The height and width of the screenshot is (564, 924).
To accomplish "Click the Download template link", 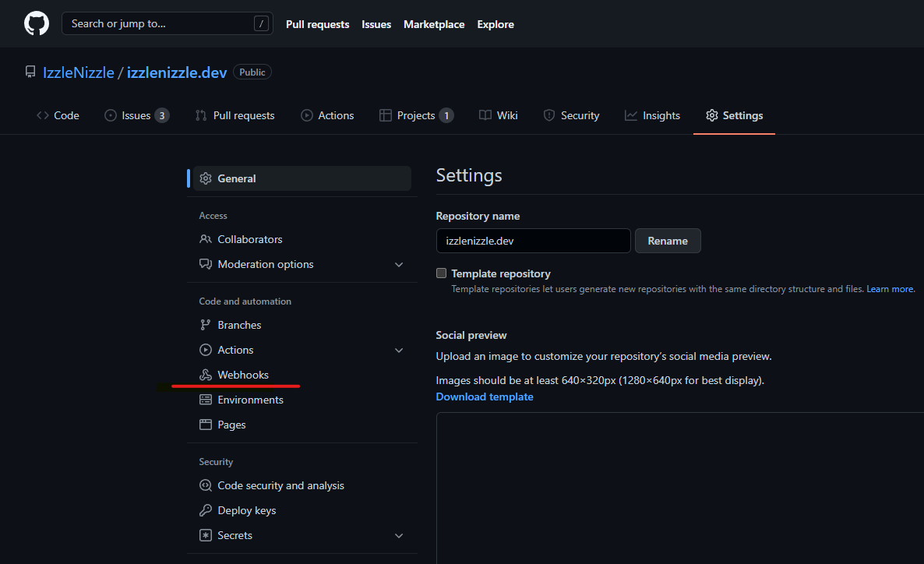I will [x=485, y=397].
